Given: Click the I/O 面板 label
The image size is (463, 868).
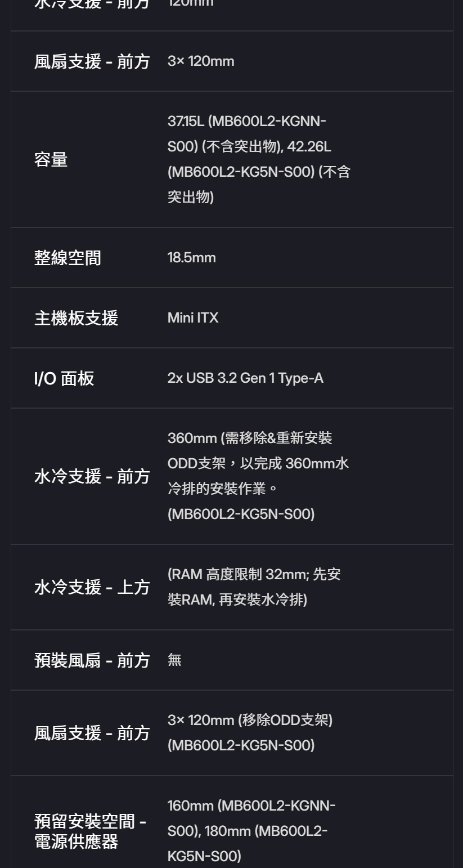Looking at the screenshot, I should (64, 378).
